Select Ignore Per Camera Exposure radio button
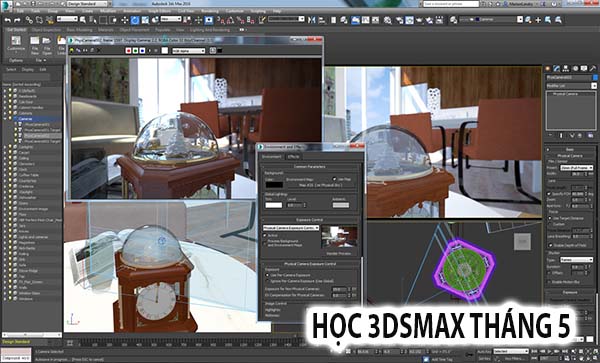 coord(267,281)
